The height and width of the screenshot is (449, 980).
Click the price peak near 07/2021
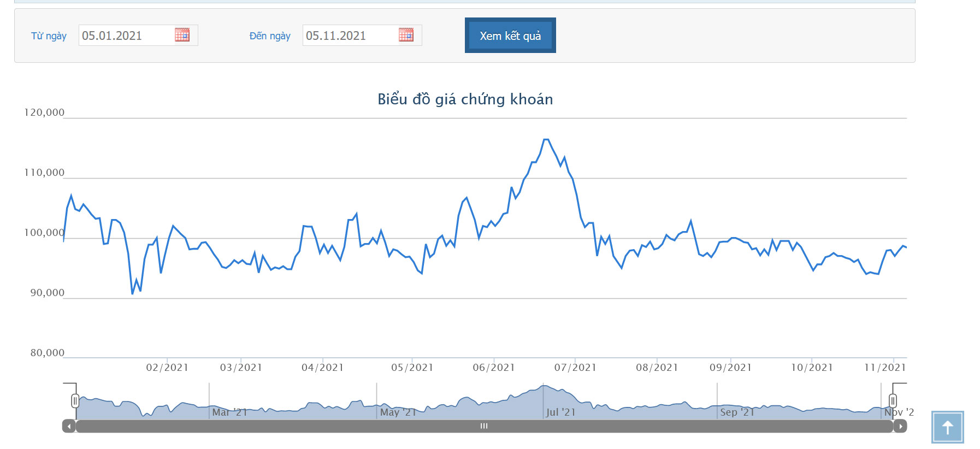(x=546, y=140)
